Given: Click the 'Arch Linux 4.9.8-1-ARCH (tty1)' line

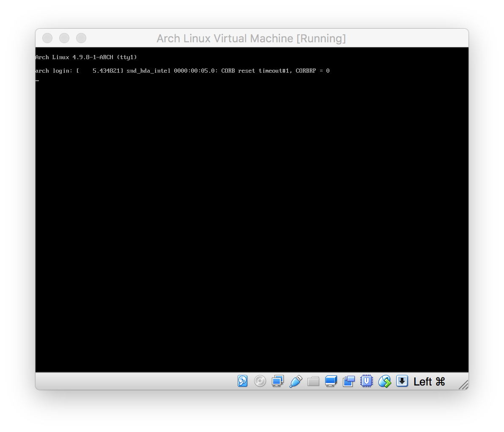Looking at the screenshot, I should 86,57.
